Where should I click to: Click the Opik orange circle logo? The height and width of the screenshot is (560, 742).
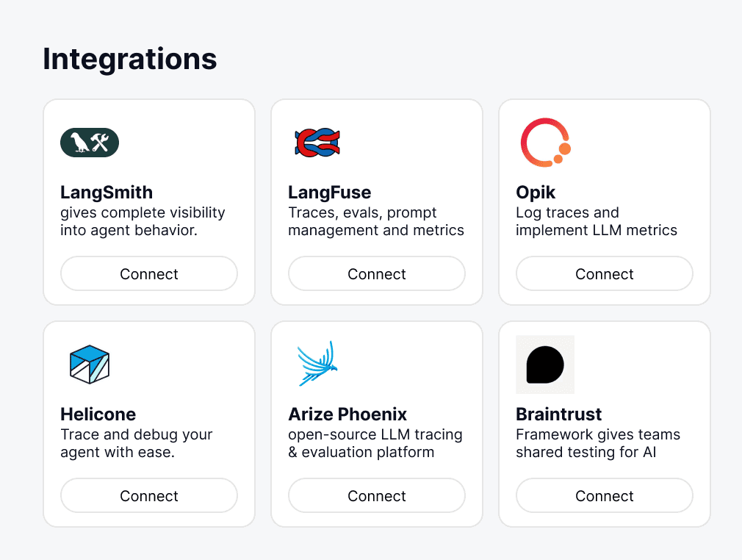[x=545, y=143]
